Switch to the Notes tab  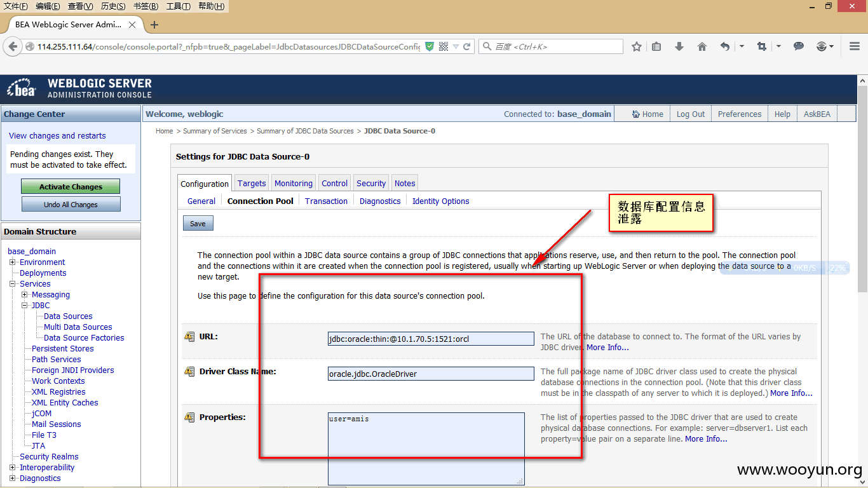pos(405,183)
